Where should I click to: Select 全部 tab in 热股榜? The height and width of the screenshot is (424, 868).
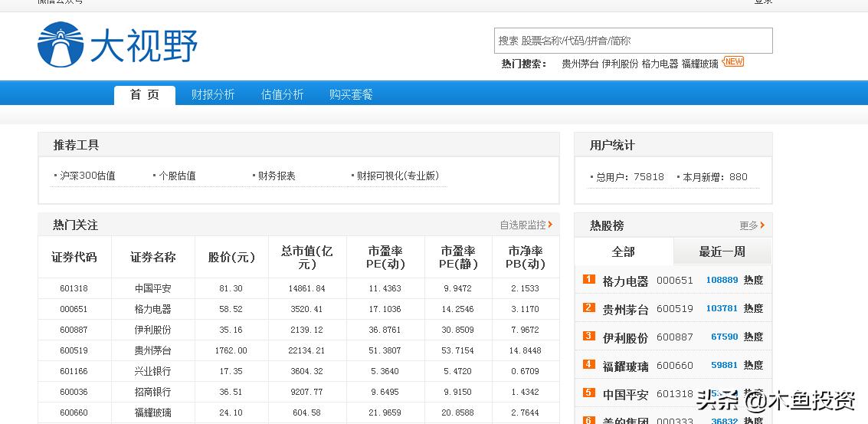(624, 251)
